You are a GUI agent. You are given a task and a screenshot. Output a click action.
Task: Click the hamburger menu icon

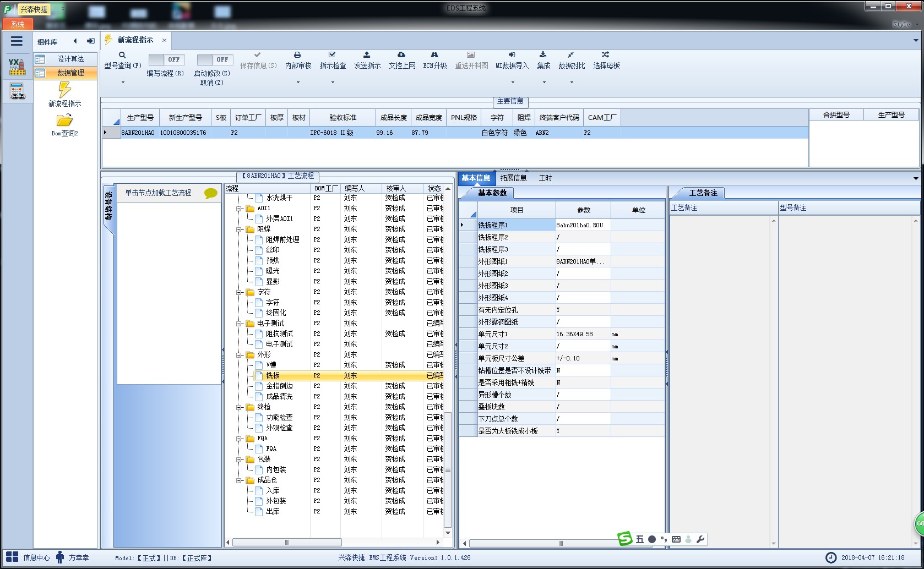(17, 41)
